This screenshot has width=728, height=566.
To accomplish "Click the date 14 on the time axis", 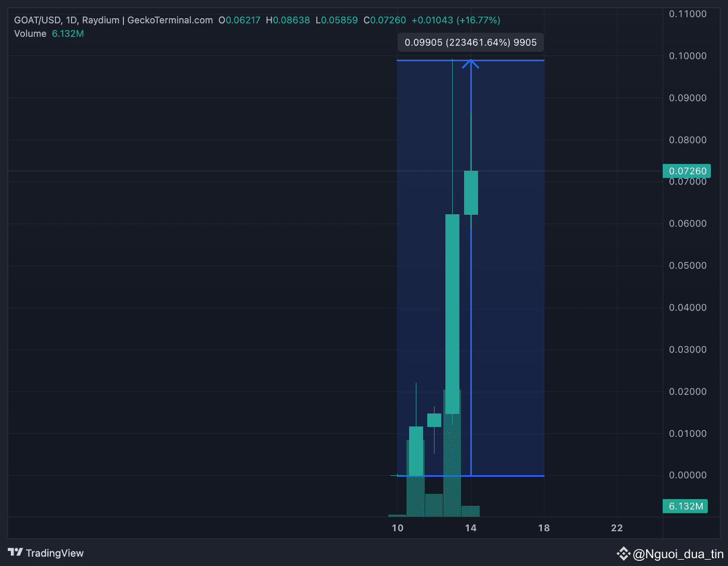I will pos(471,528).
